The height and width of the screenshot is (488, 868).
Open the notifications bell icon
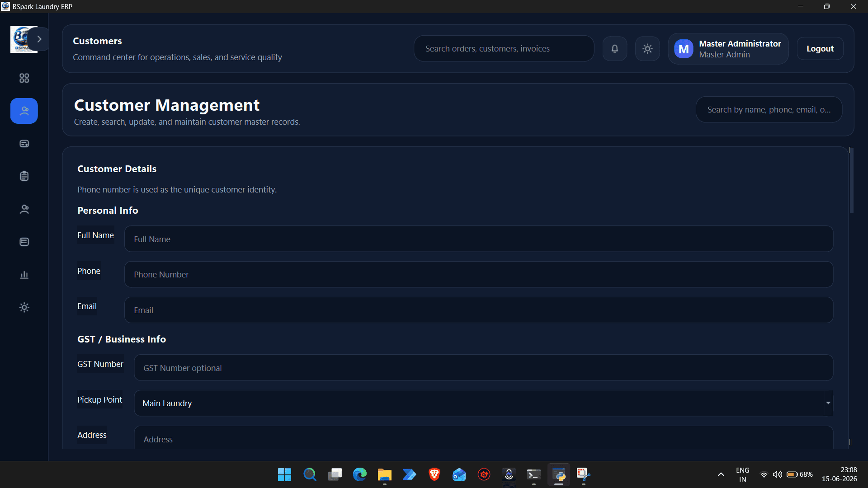click(x=615, y=49)
